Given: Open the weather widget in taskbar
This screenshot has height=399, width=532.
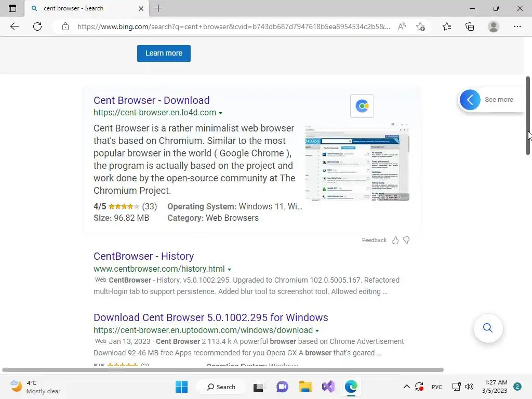Looking at the screenshot, I should (35, 387).
